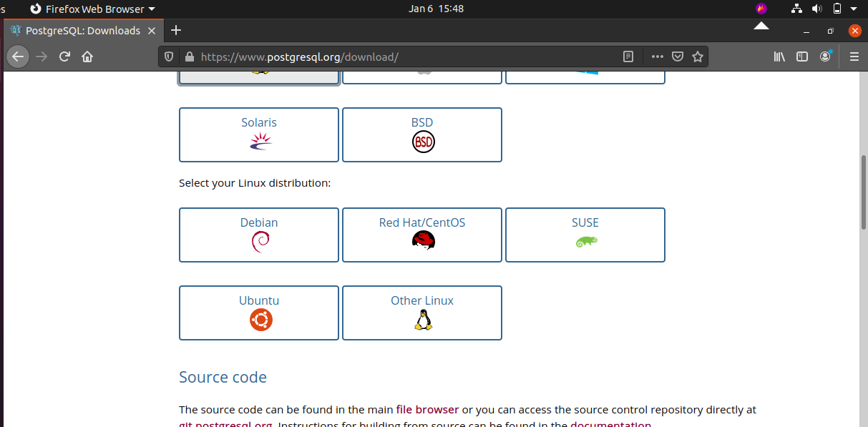
Task: Click the SUSE chameleon logo
Action: click(586, 242)
